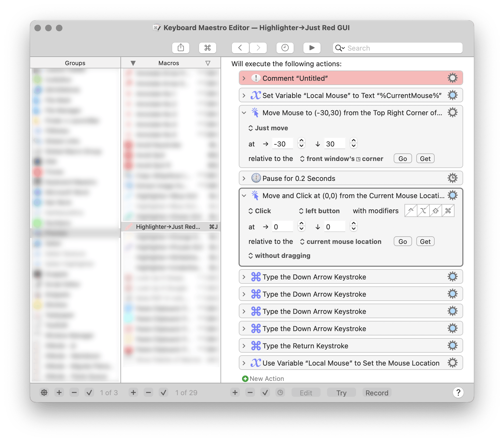Screen dimensions: 504x442
Task: Expand the Comment "Untitled" action
Action: [x=244, y=78]
